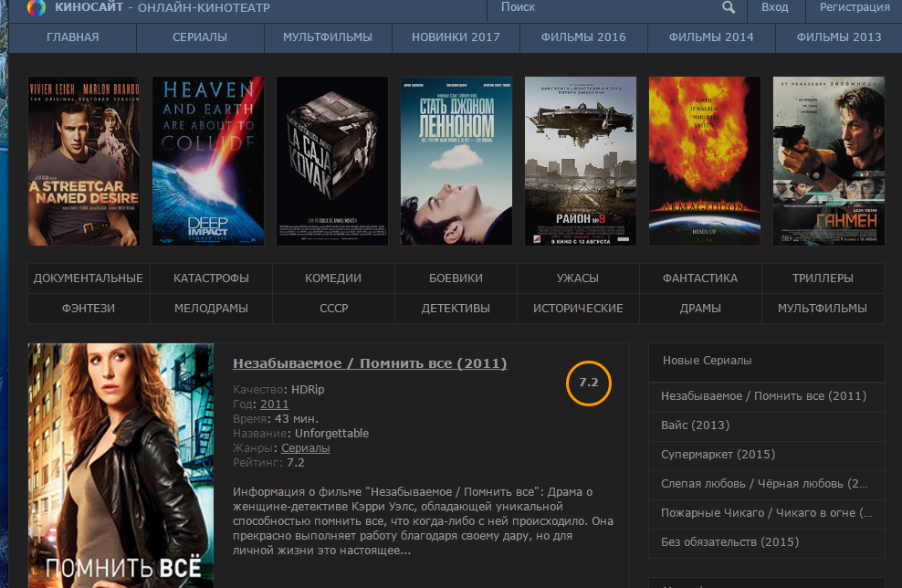Choose the Мелодрамы genre
This screenshot has width=902, height=588.
(x=211, y=309)
